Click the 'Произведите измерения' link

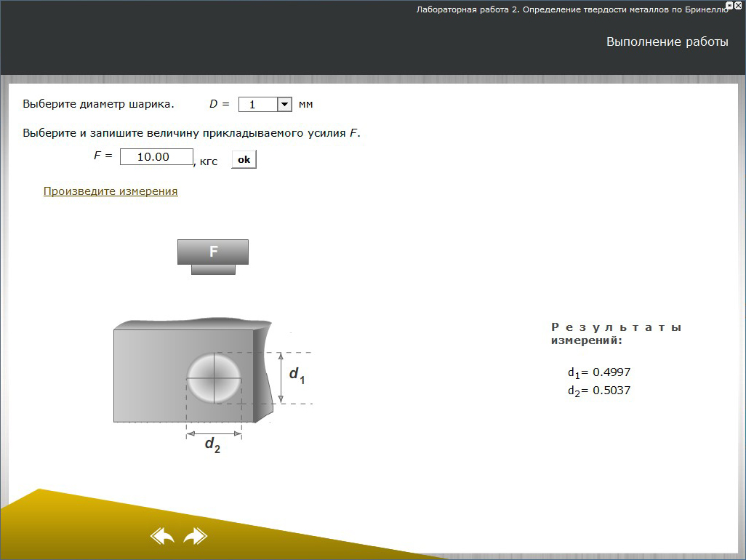pos(111,191)
